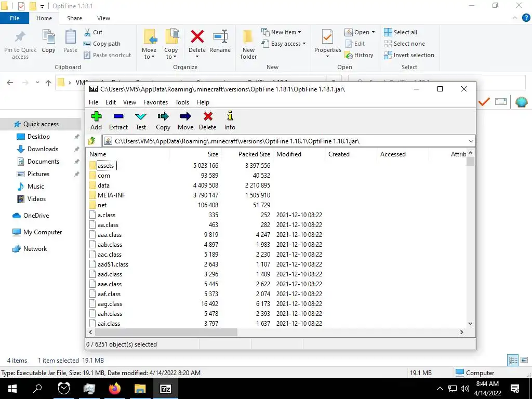This screenshot has width=532, height=399.
Task: Open the 7-Zip Help menu
Action: pos(203,102)
